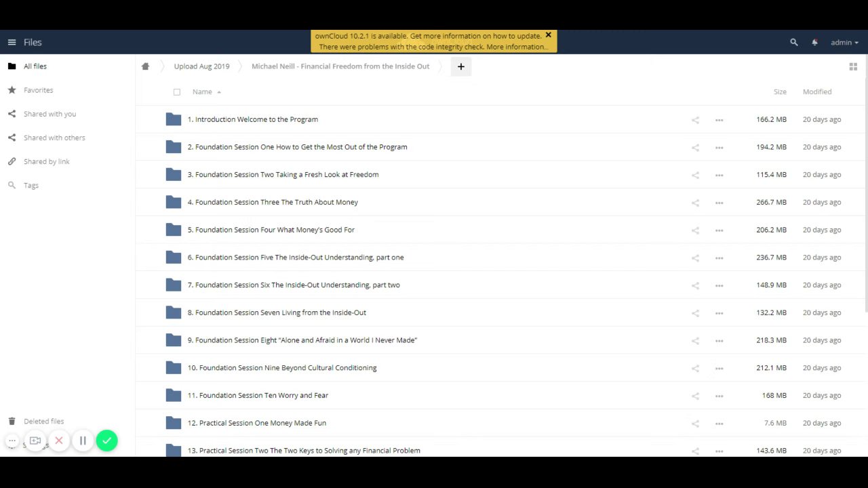Open 8. Foundation Session Seven Living from Inside-Out
The height and width of the screenshot is (488, 868).
tap(277, 312)
